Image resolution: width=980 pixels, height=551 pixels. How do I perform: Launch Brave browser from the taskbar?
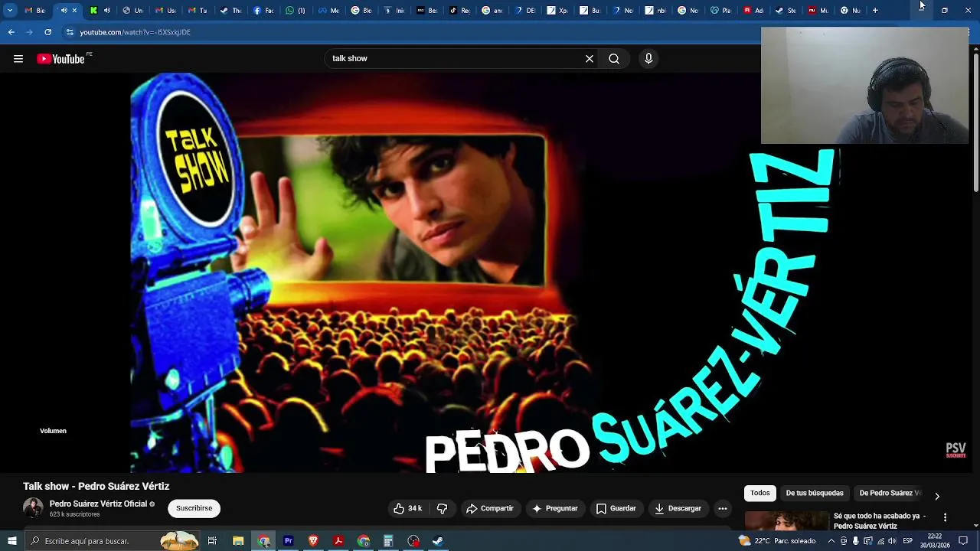313,541
